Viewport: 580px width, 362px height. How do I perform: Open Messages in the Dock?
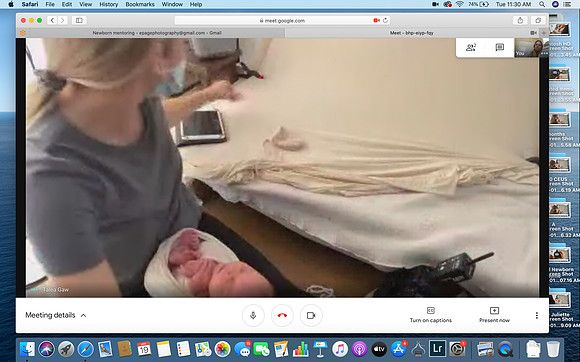pyautogui.click(x=242, y=349)
